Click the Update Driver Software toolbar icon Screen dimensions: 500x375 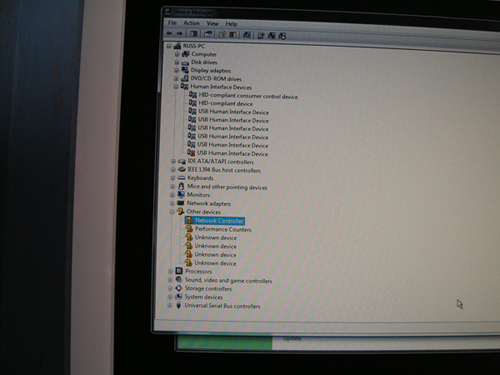(x=261, y=35)
